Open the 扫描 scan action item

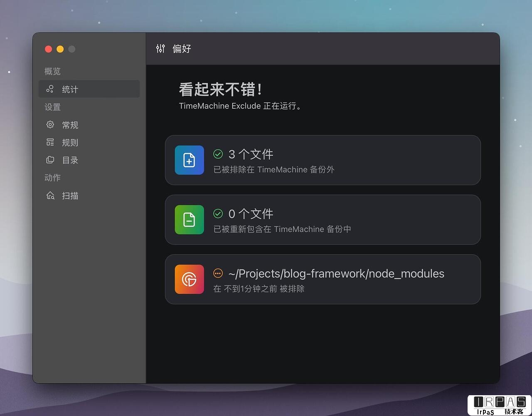pyautogui.click(x=89, y=196)
